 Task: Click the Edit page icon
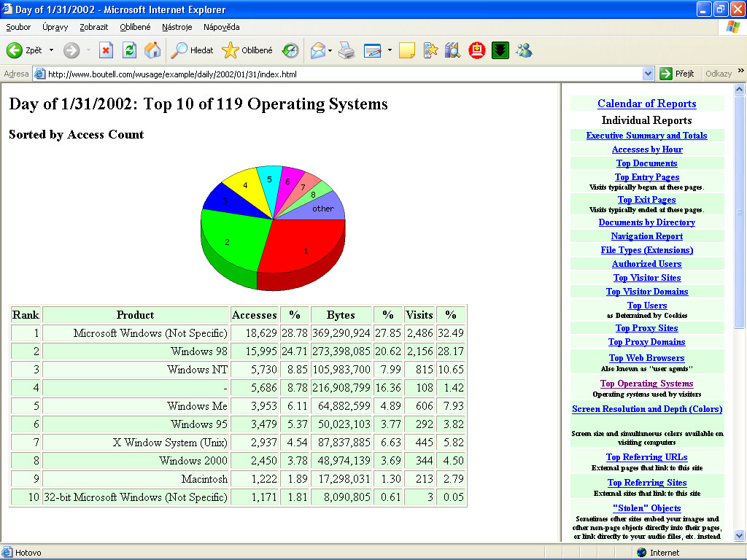tap(373, 50)
